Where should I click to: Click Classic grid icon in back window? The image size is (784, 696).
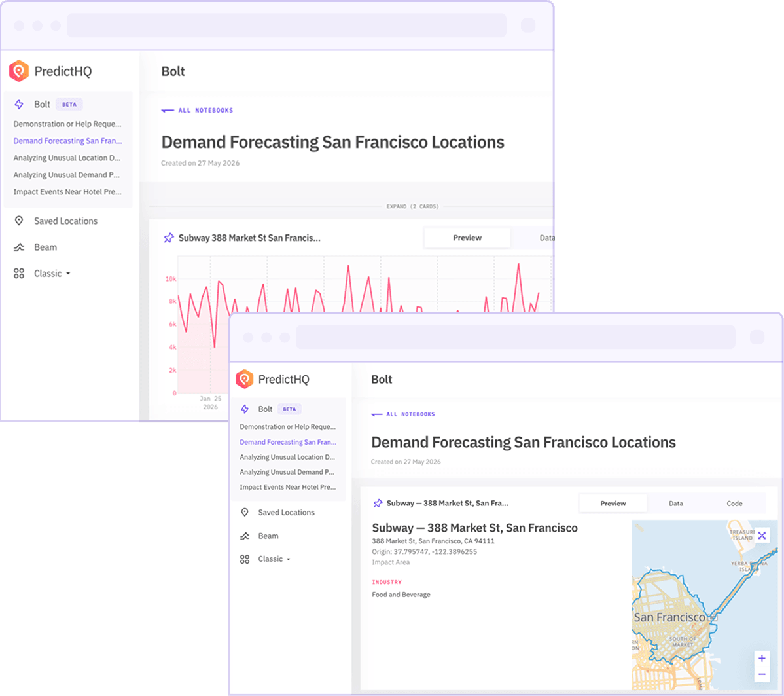(x=19, y=273)
